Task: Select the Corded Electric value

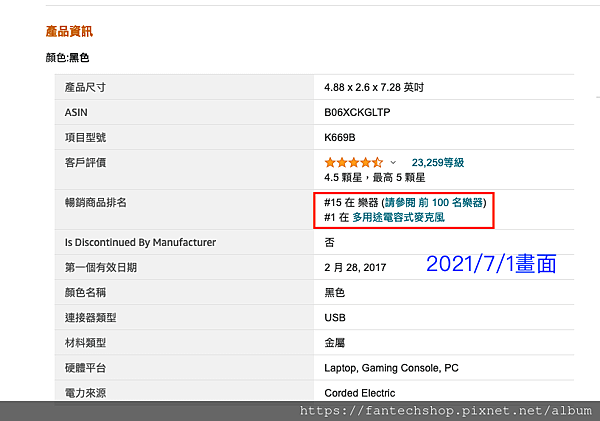Action: [359, 393]
